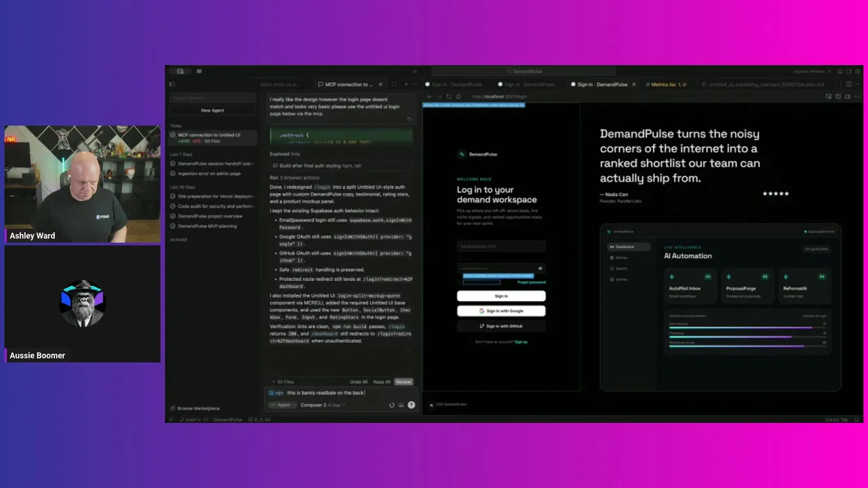Click Forgot password link
Image resolution: width=868 pixels, height=488 pixels.
click(x=532, y=282)
